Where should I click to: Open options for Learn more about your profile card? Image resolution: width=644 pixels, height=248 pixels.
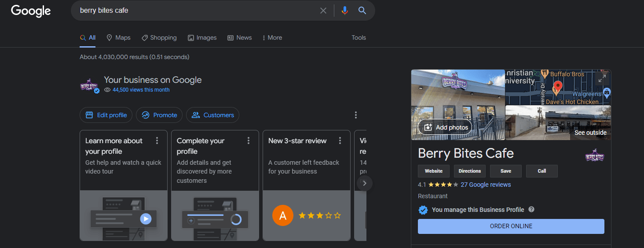tap(157, 141)
